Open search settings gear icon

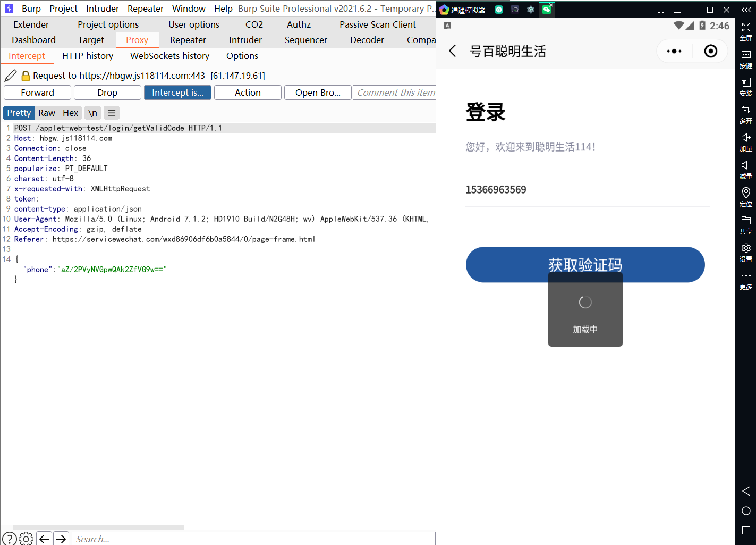click(x=26, y=539)
